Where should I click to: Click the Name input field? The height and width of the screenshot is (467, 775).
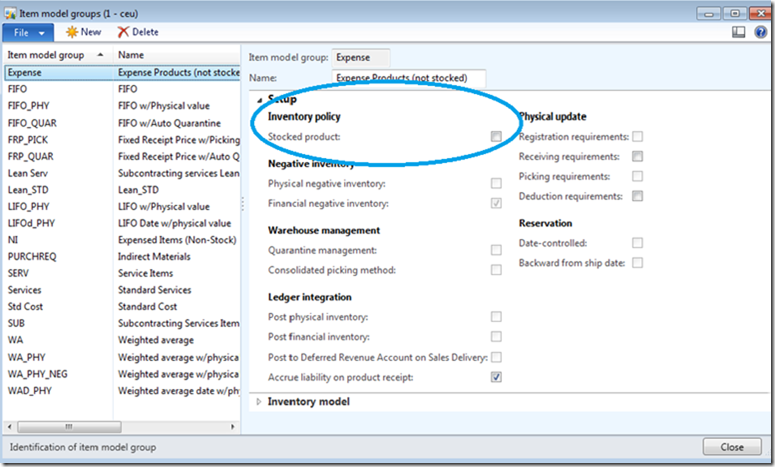tap(408, 78)
